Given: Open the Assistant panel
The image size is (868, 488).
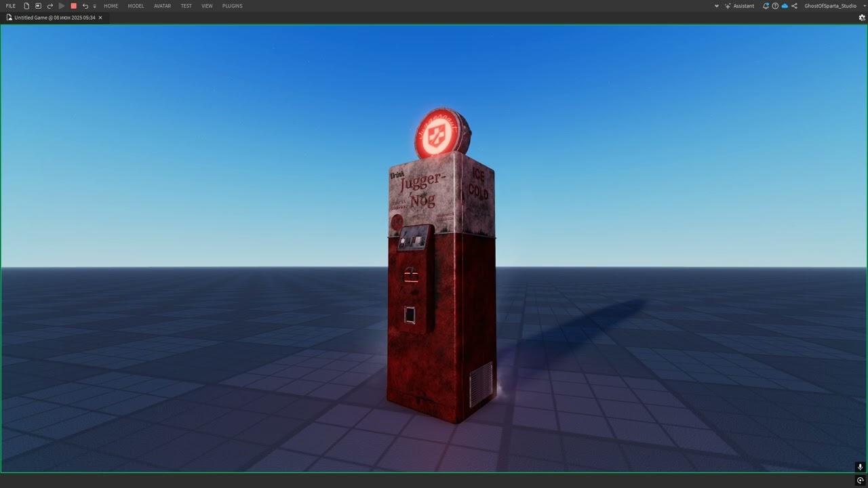Looking at the screenshot, I should 739,6.
